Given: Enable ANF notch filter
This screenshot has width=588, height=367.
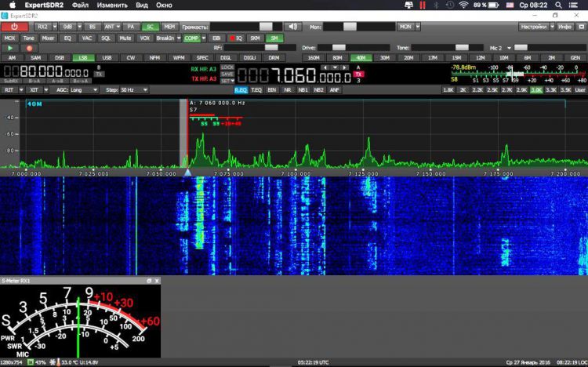Looking at the screenshot, I should click(x=334, y=89).
